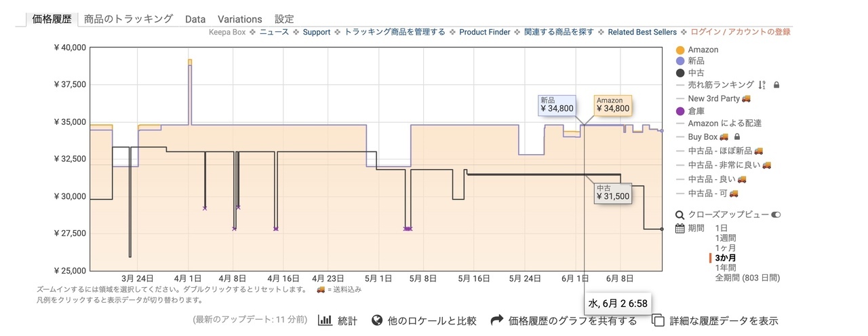
Task: Click the calendar icon beside 期間
Action: [x=680, y=228]
